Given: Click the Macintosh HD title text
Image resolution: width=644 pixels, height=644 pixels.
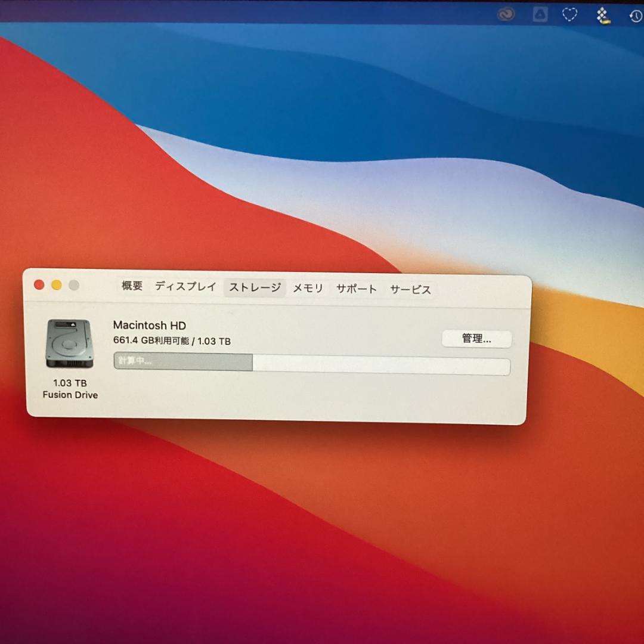Looking at the screenshot, I should (x=149, y=326).
